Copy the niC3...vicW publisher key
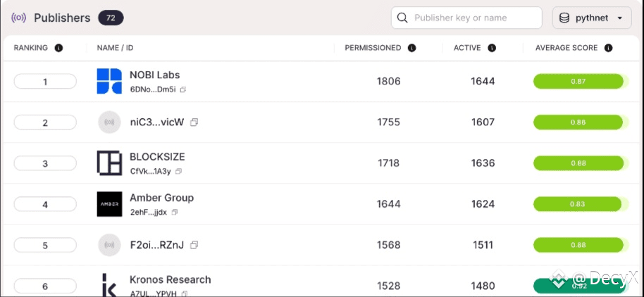The image size is (644, 297). [194, 122]
